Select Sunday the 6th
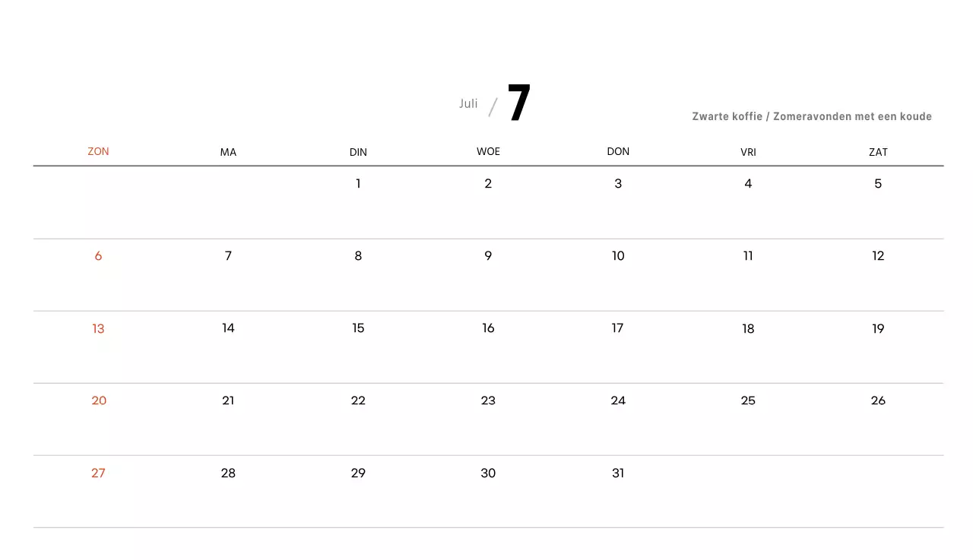This screenshot has height=560, width=973. point(98,256)
